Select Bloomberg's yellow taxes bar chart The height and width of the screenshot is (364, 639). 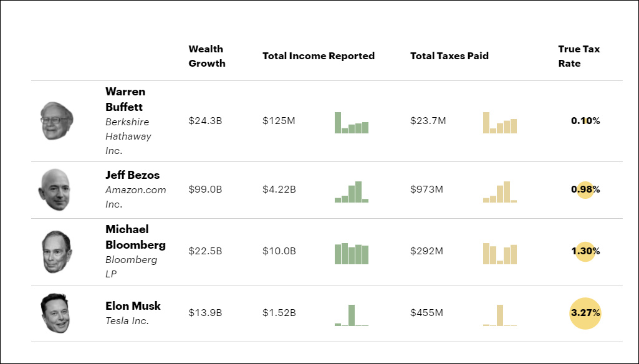[x=500, y=254]
